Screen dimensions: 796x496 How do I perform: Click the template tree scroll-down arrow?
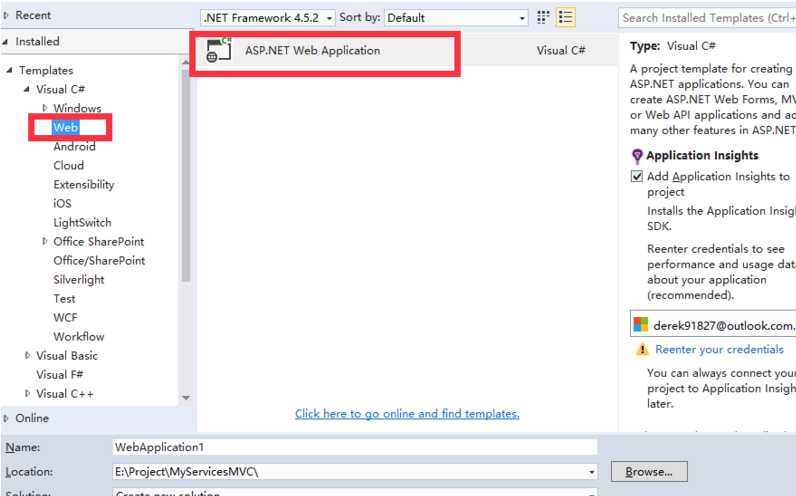pos(186,398)
